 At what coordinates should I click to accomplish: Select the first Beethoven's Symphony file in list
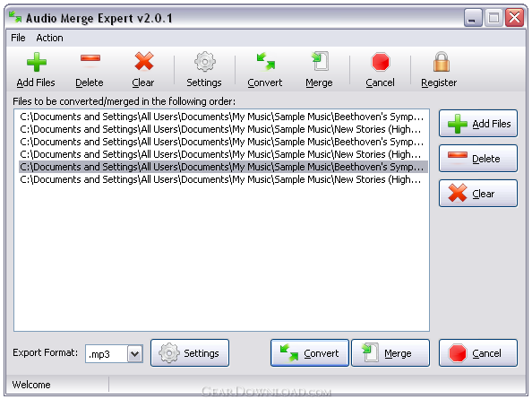click(222, 117)
